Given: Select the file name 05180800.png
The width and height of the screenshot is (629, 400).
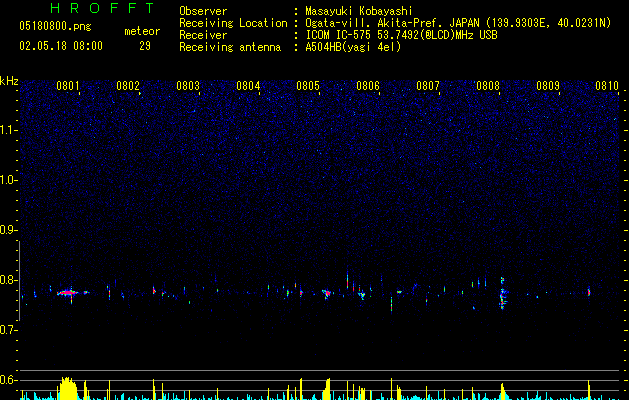Looking at the screenshot, I should [x=55, y=27].
